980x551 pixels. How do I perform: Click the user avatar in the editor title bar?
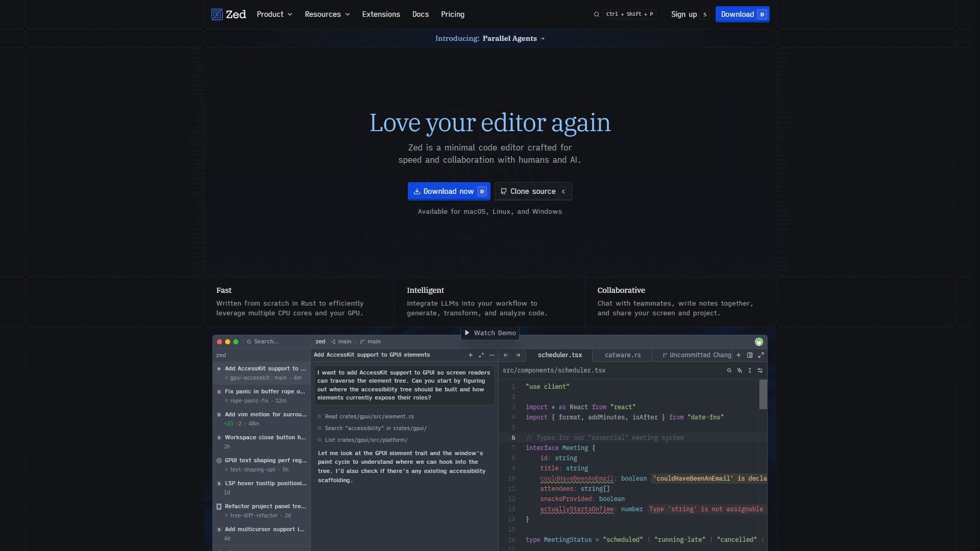coord(759,342)
